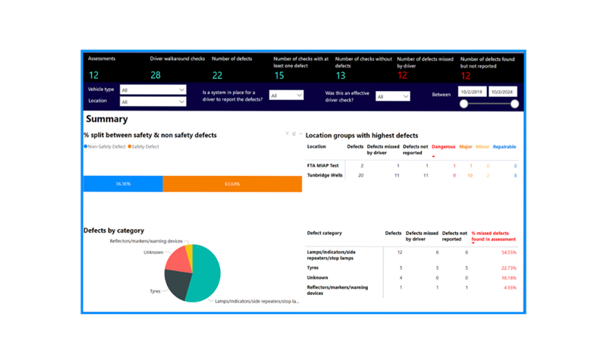
Task: Select the blue 36.36% bar segment
Action: pos(123,184)
